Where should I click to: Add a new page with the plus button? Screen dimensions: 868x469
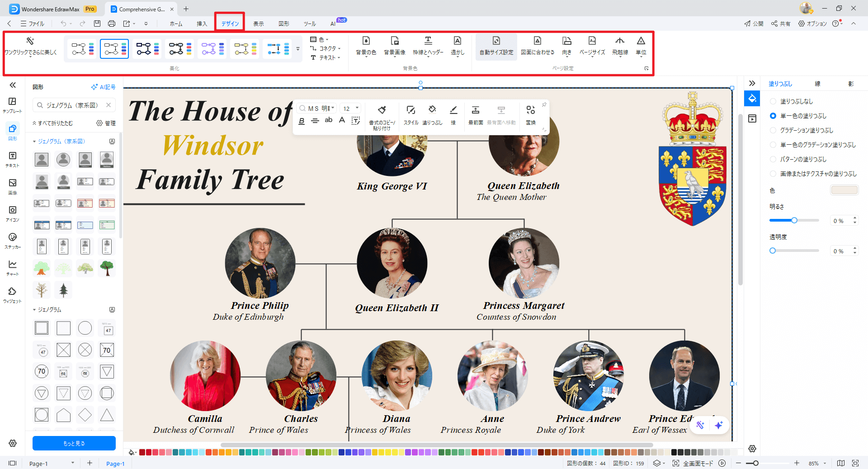point(90,463)
